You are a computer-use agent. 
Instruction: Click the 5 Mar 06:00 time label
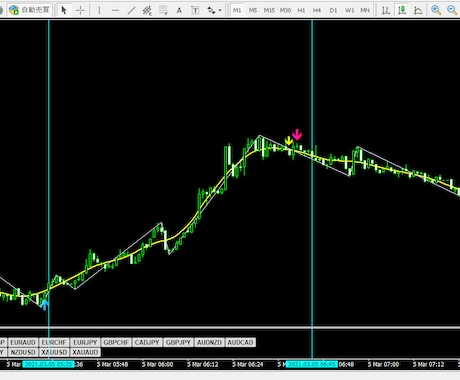coord(157,364)
